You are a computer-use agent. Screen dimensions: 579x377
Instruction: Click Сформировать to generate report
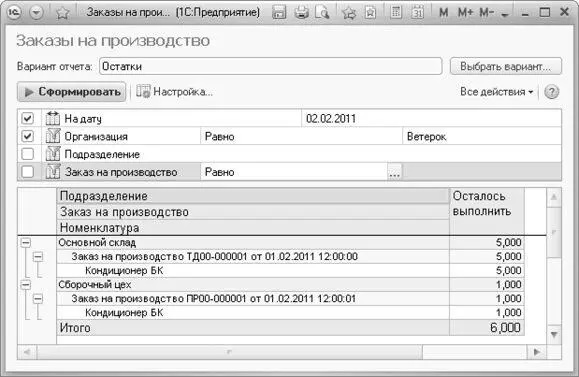(x=72, y=92)
